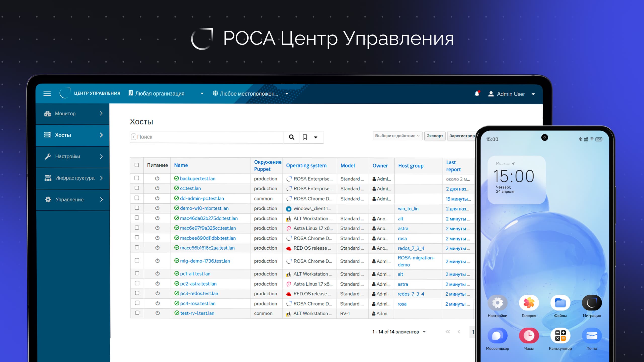Open host link pc4-rosa.test.lan

[198, 303]
